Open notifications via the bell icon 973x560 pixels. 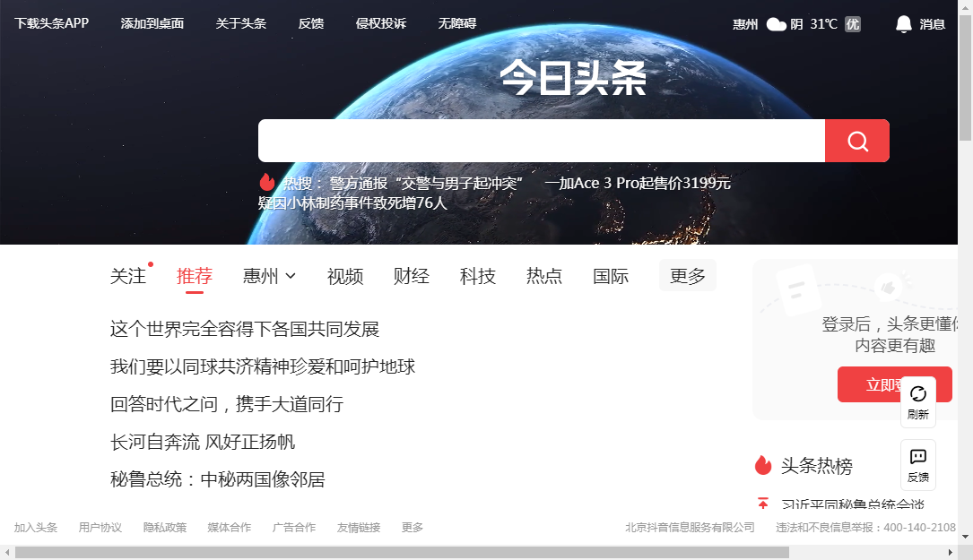[903, 24]
